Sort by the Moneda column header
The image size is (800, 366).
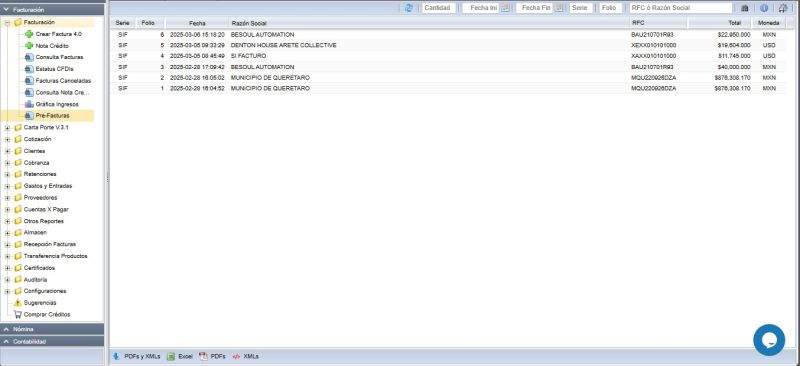pyautogui.click(x=768, y=23)
